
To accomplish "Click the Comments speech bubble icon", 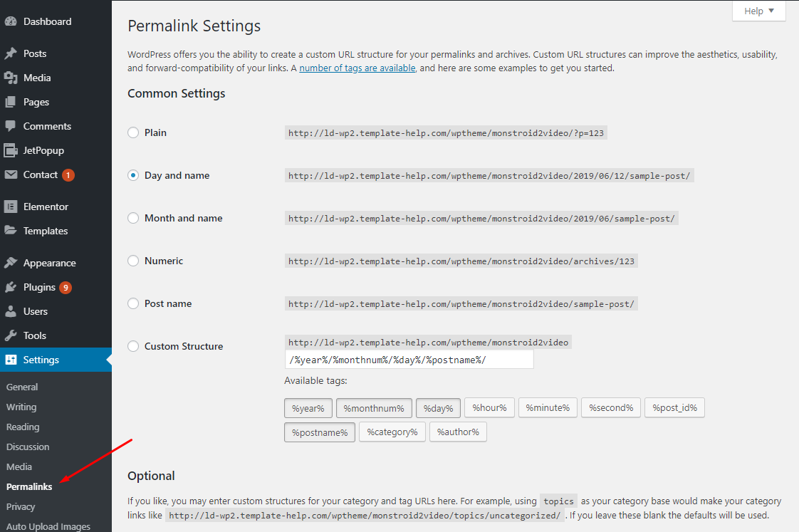I will tap(11, 126).
